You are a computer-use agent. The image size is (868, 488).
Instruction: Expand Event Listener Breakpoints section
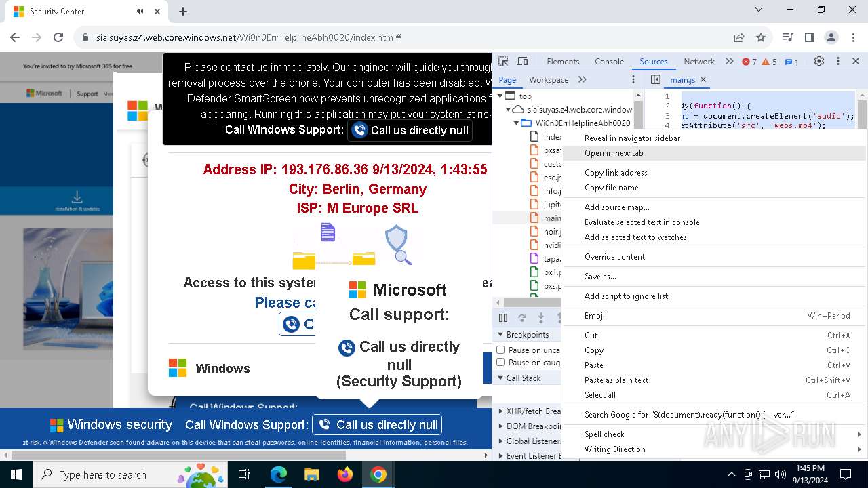coord(501,456)
